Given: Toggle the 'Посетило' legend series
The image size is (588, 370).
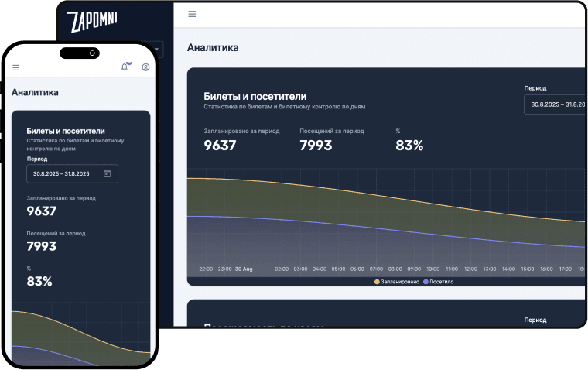Looking at the screenshot, I should [438, 282].
